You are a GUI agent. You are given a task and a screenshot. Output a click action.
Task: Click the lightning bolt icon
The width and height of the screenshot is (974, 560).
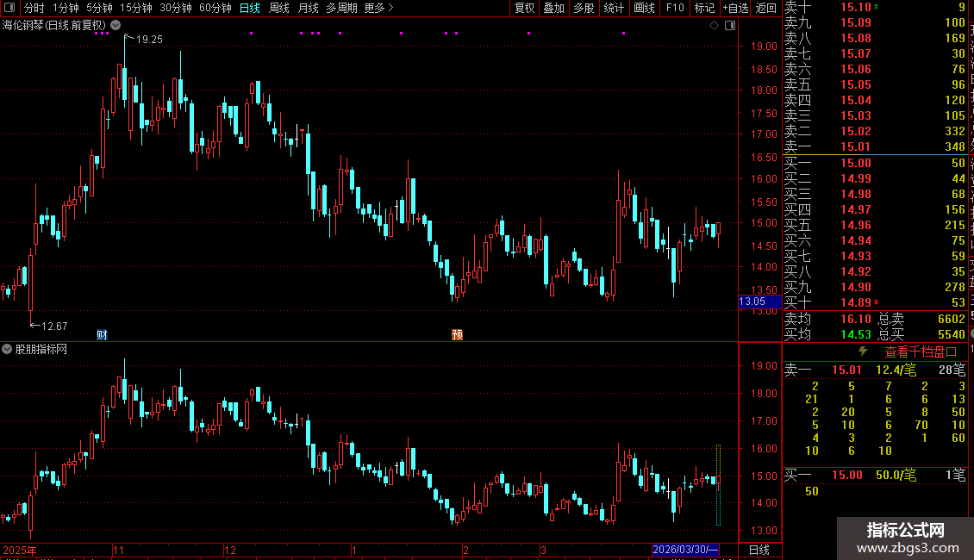pyautogui.click(x=863, y=352)
